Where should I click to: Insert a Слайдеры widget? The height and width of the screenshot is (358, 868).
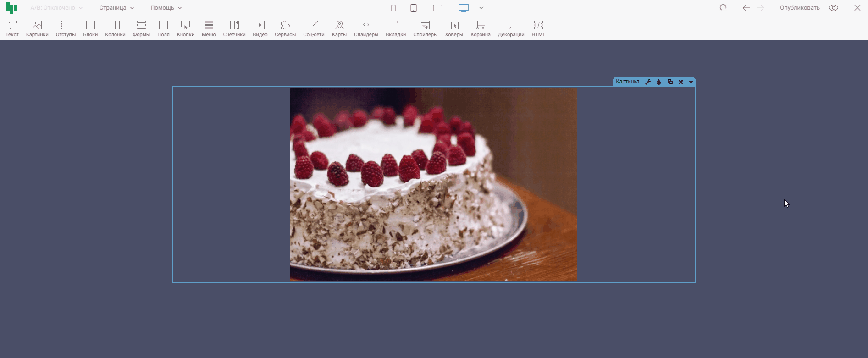click(x=366, y=28)
